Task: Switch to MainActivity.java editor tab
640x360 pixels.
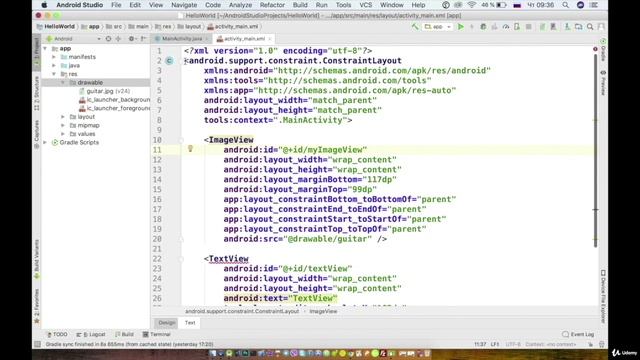Action: (182, 39)
